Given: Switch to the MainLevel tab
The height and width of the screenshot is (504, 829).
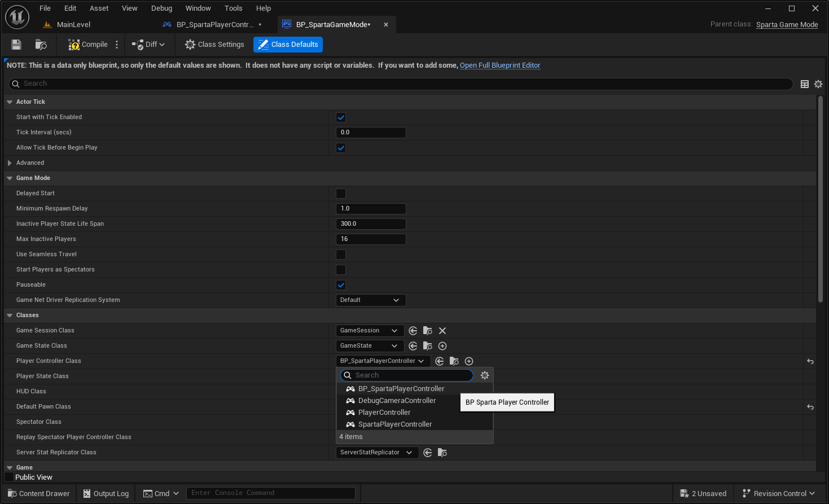Looking at the screenshot, I should click(x=73, y=25).
